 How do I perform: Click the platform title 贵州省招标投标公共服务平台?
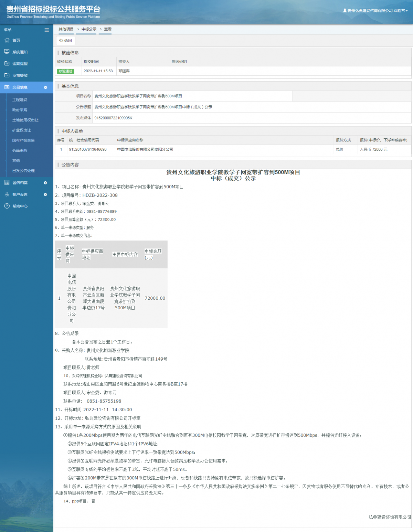(53, 9)
